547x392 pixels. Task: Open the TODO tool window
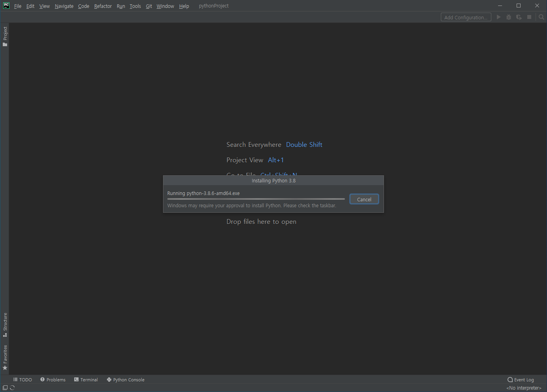tap(22, 380)
